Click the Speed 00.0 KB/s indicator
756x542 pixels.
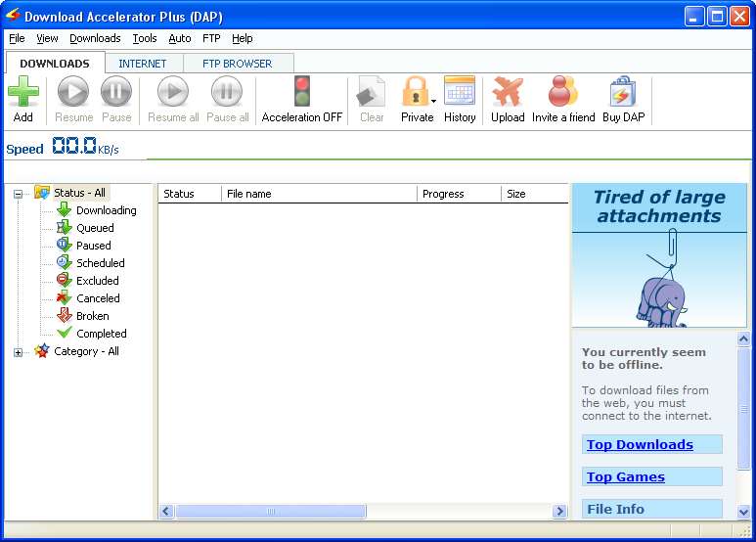pos(63,146)
